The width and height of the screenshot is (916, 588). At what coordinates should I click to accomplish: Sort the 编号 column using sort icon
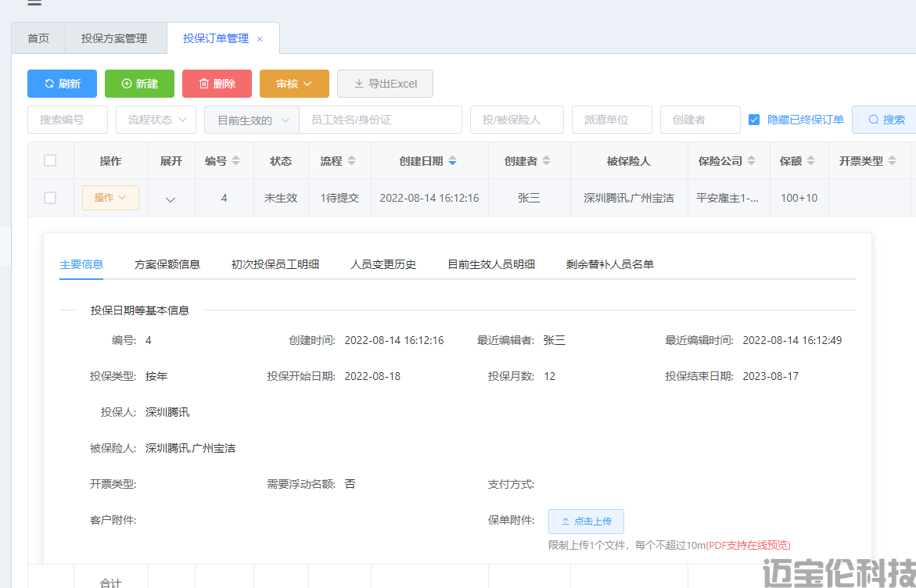tap(236, 161)
